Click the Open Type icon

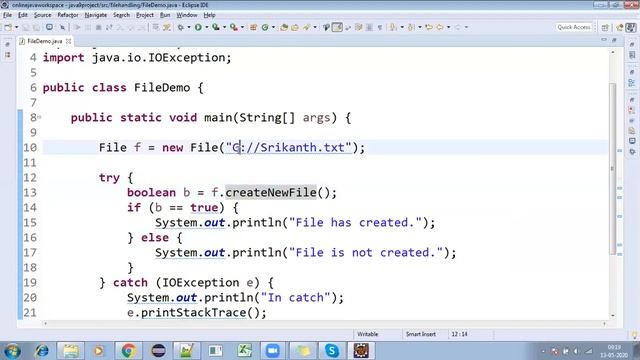tap(284, 27)
